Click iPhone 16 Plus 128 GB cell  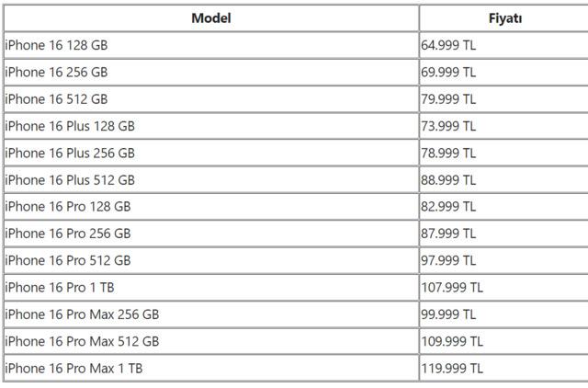pos(70,125)
